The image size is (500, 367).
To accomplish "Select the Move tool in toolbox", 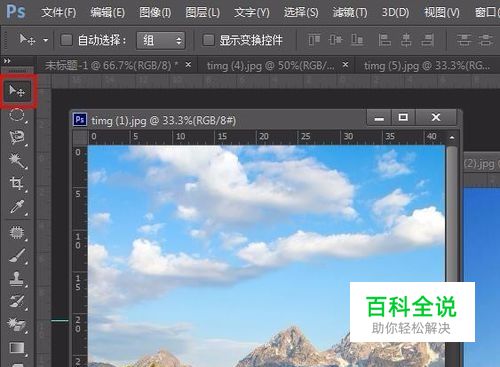I will point(17,91).
